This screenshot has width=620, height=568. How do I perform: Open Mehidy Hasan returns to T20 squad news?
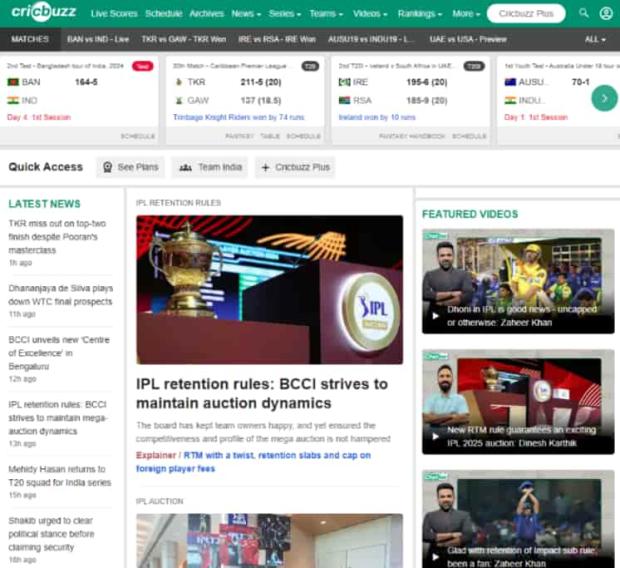(x=60, y=476)
